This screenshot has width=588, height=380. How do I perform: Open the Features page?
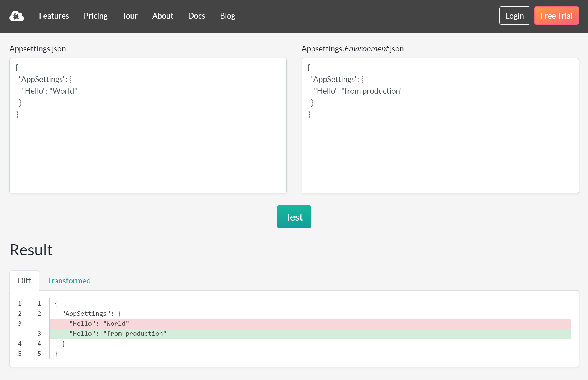pos(54,16)
